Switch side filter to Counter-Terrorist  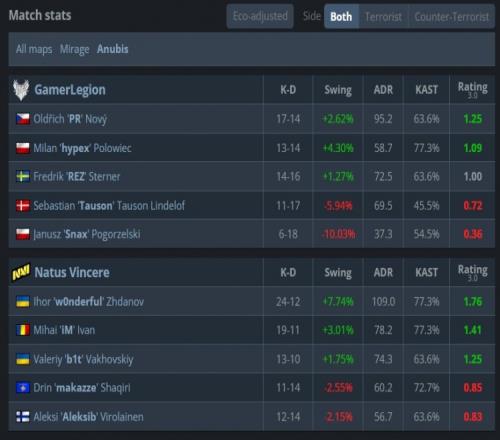pyautogui.click(x=452, y=16)
